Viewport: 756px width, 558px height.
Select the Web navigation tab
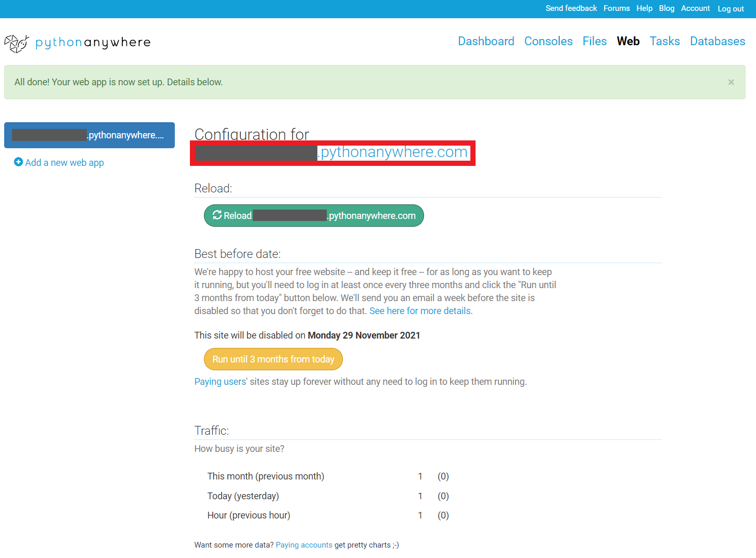[x=628, y=41]
